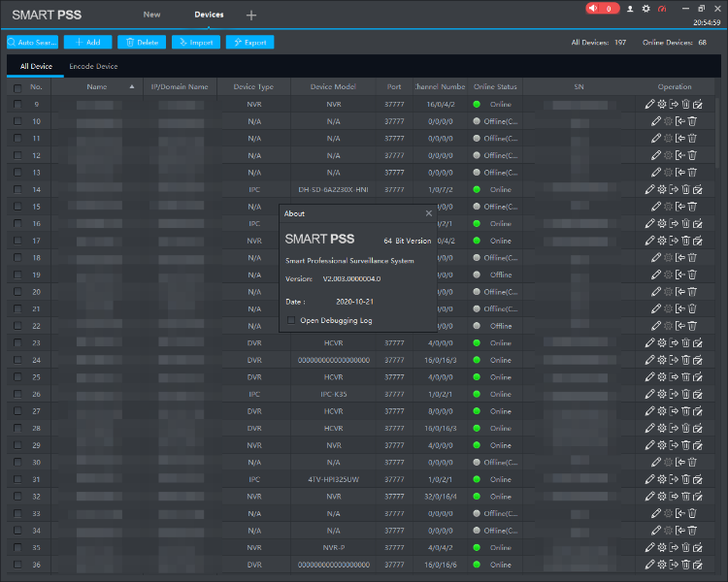The image size is (728, 582).
Task: Tick the checkbox for device No. 33
Action: (x=17, y=513)
